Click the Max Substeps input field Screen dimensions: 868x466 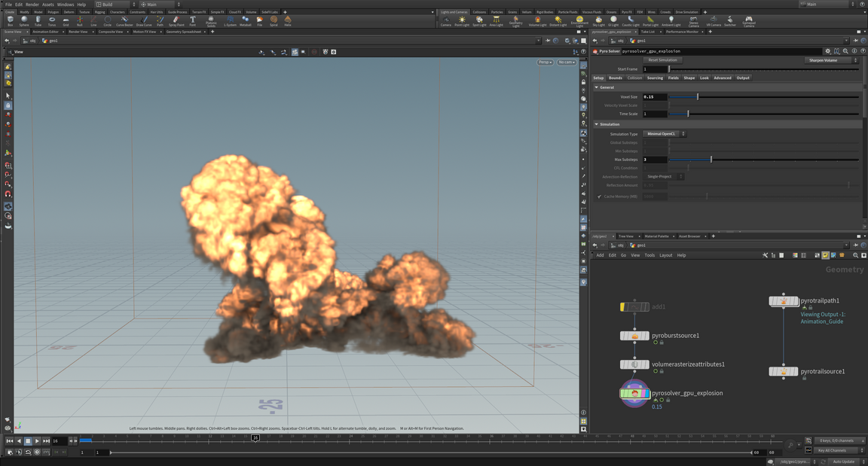point(654,160)
